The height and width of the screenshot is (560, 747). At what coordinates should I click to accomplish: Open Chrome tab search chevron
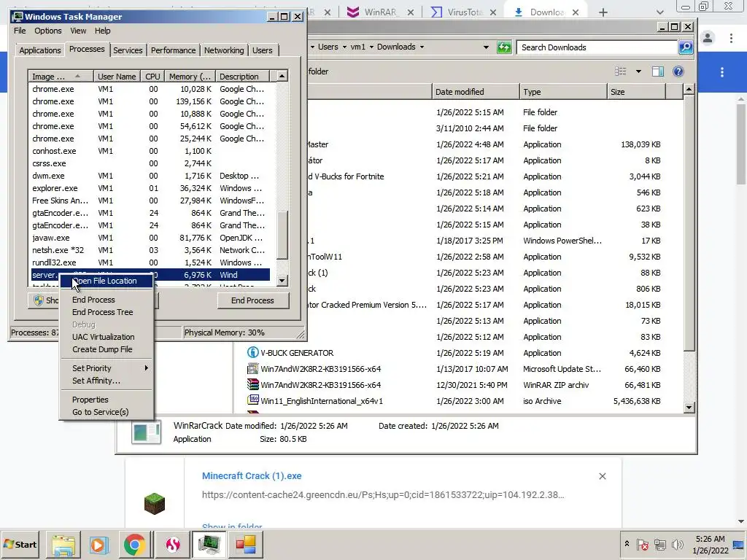[x=659, y=12]
